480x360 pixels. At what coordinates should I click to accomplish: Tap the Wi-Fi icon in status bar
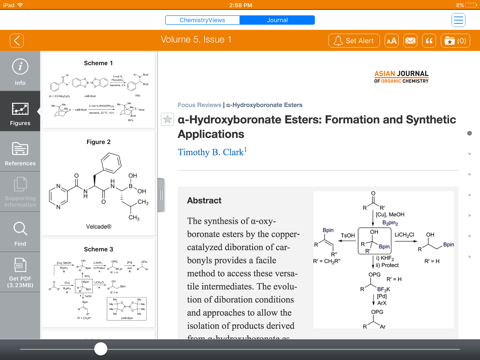20,5
